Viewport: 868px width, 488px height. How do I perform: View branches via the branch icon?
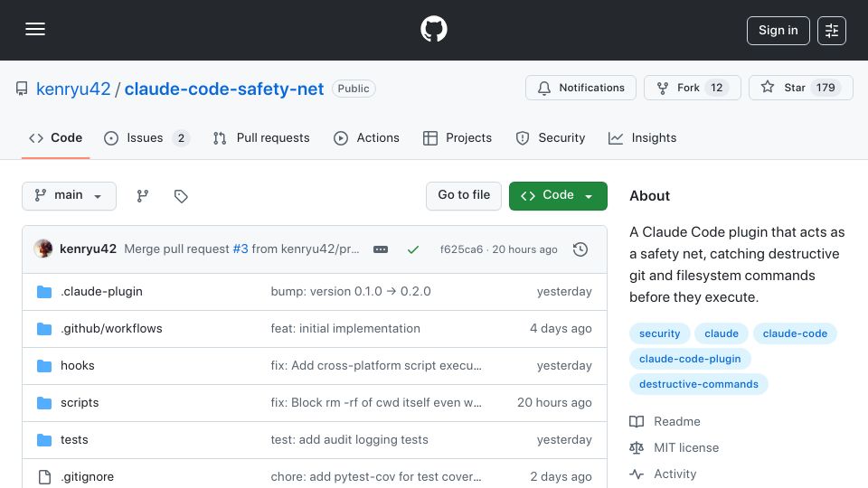[x=143, y=196]
